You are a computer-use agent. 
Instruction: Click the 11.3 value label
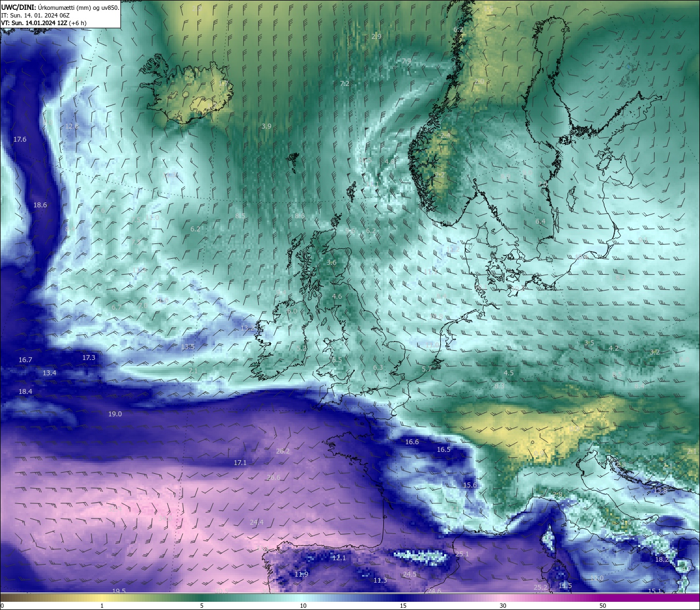(x=380, y=580)
